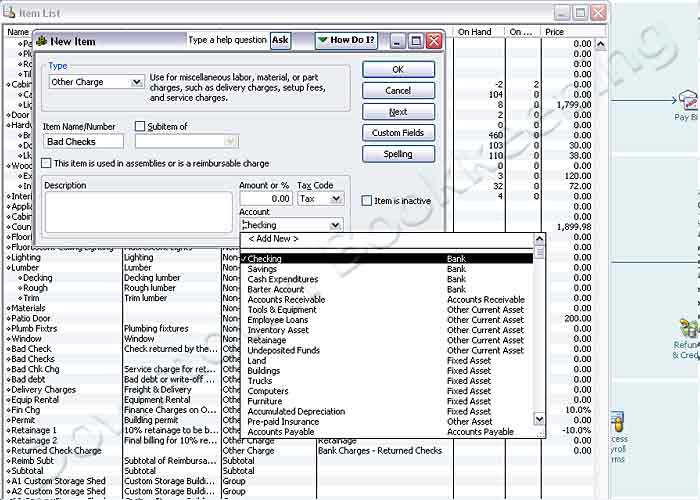Select Decking subitem under Lumber
This screenshot has height=500, width=700.
[x=38, y=278]
